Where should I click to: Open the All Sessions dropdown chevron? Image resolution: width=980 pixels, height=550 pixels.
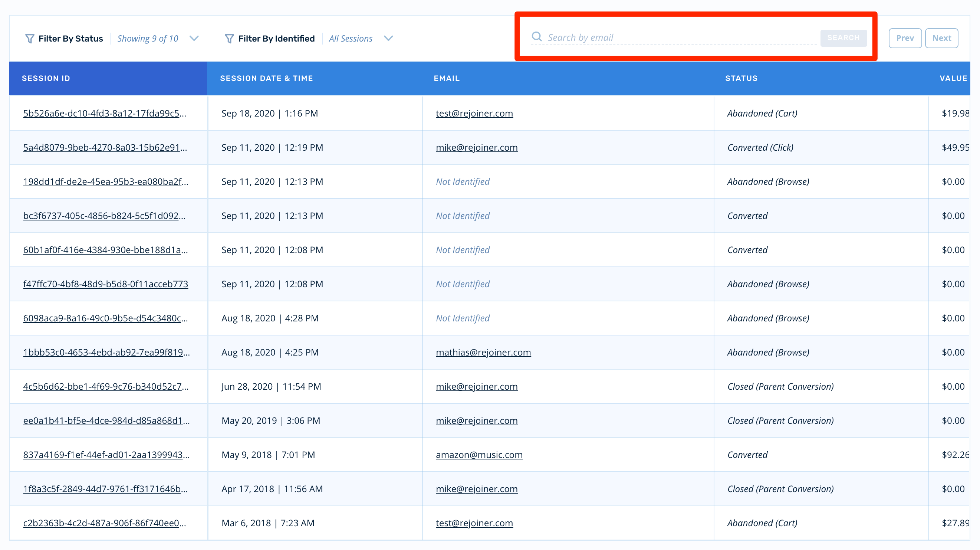[x=388, y=39]
